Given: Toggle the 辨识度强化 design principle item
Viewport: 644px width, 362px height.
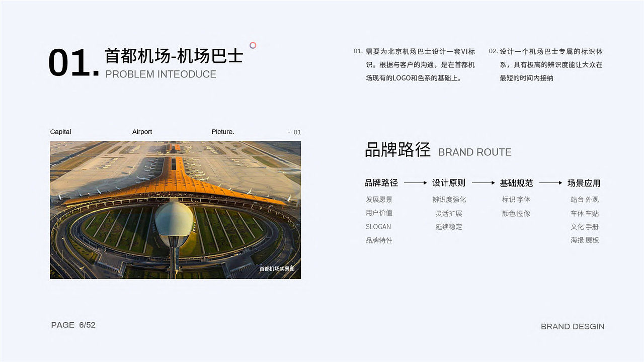Looking at the screenshot, I should click(448, 199).
